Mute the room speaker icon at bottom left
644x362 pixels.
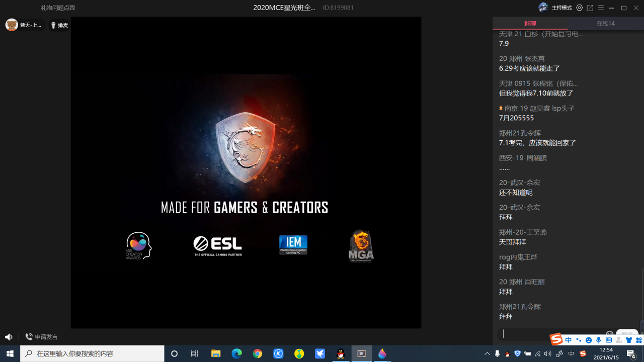pos(9,337)
